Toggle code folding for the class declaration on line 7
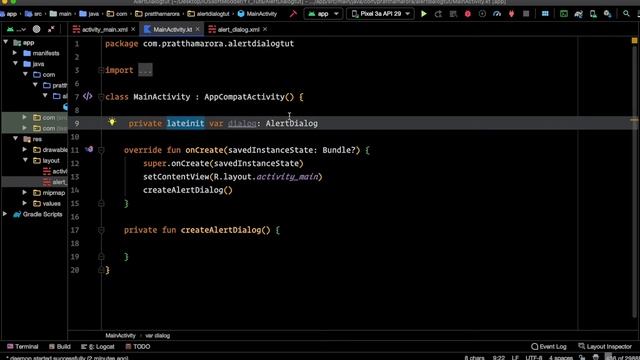This screenshot has width=640, height=360. [101, 97]
